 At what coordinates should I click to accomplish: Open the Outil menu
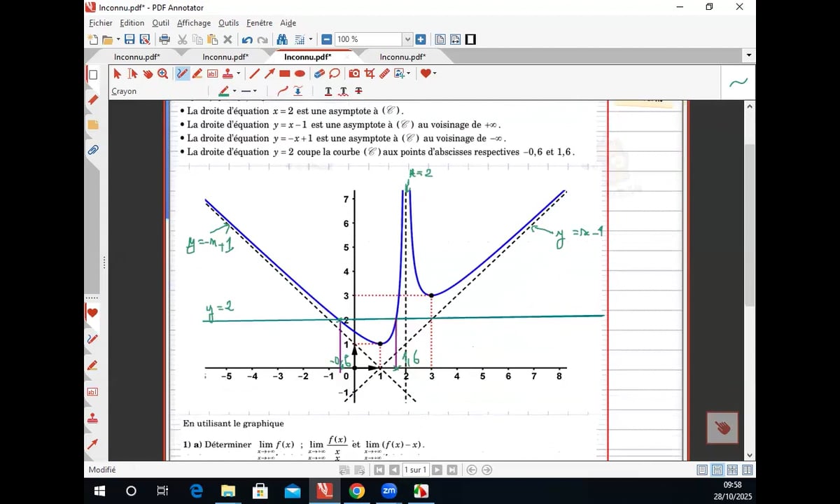[x=160, y=23]
